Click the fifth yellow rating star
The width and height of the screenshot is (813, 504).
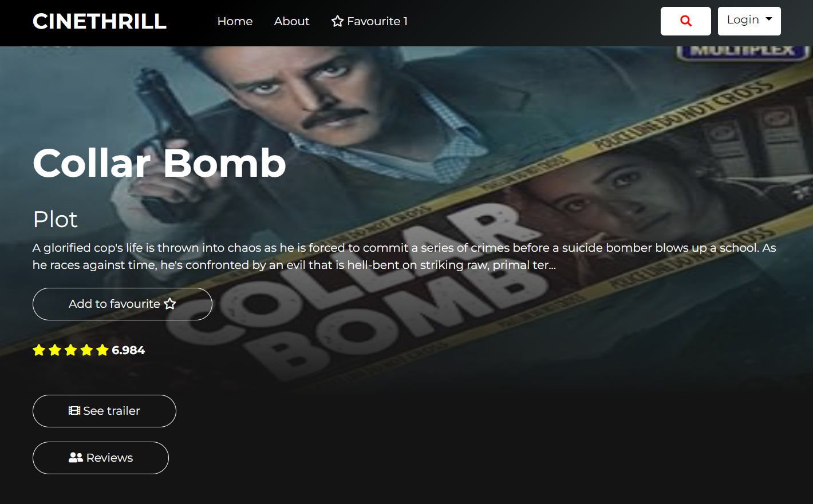pyautogui.click(x=102, y=350)
